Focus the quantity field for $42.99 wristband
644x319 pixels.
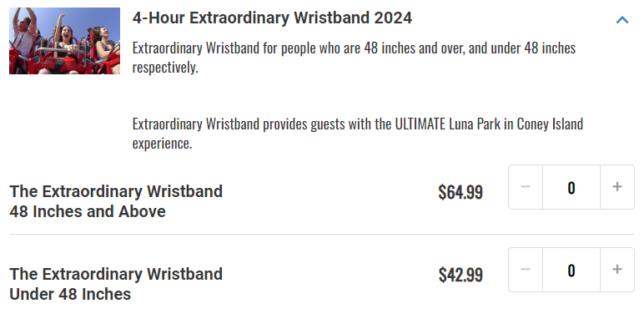pyautogui.click(x=571, y=270)
